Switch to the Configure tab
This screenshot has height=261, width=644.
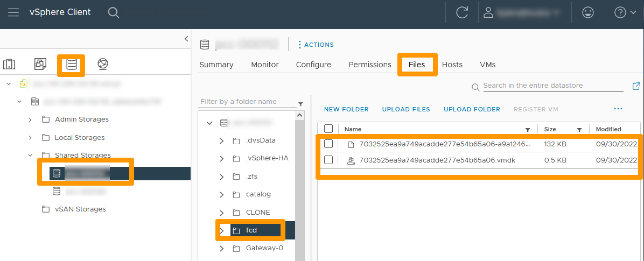click(314, 65)
